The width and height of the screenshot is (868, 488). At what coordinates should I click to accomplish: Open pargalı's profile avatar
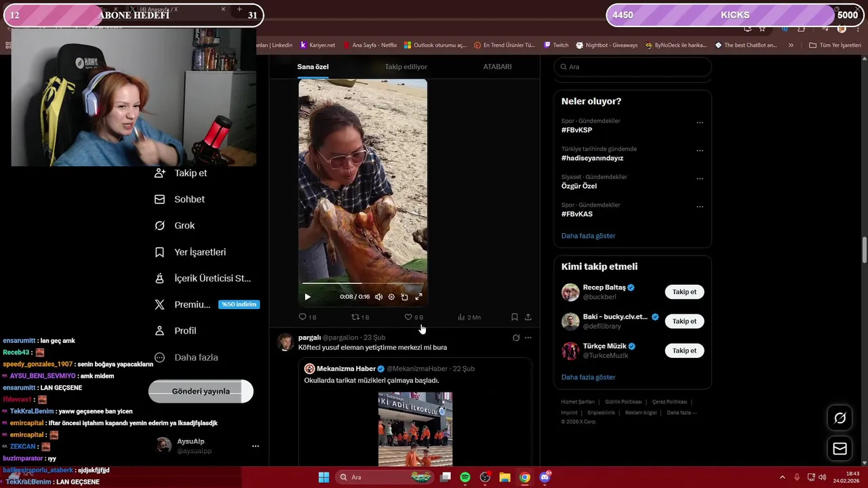coord(285,342)
